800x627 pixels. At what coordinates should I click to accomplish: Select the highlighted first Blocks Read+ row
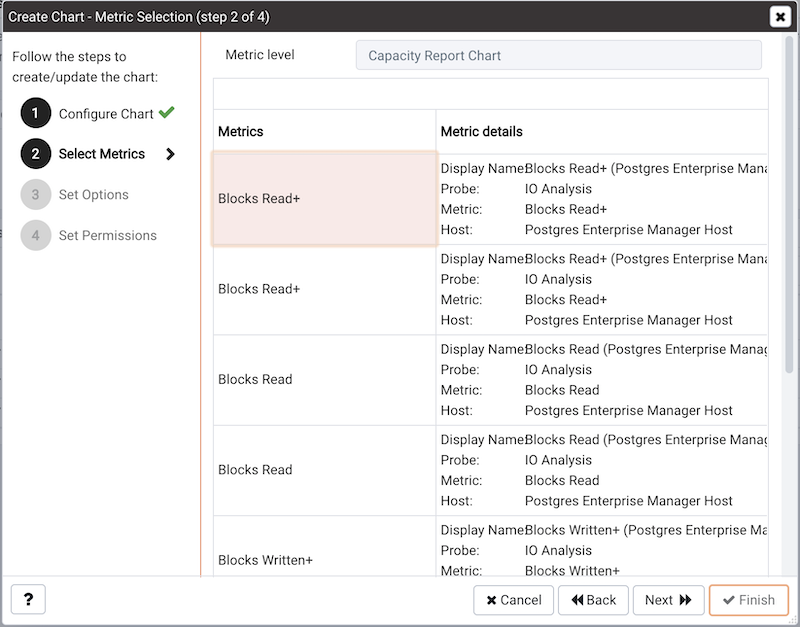[324, 199]
